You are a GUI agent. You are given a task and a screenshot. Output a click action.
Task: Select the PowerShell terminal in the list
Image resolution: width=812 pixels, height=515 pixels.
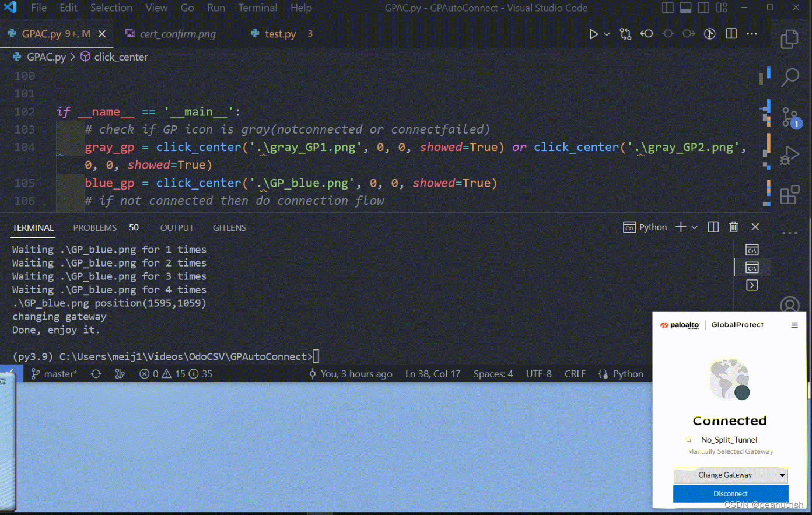[x=752, y=285]
